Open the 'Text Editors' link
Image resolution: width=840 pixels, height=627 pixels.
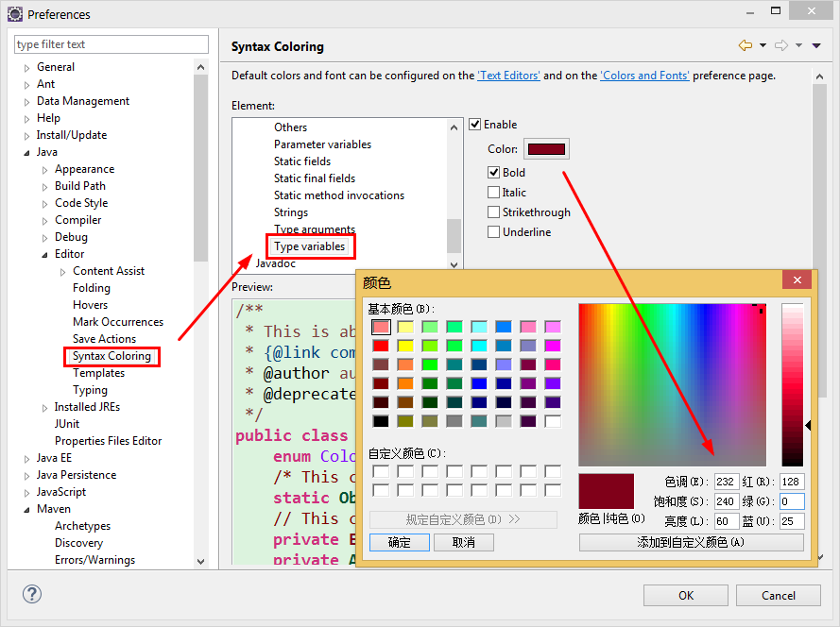point(509,76)
